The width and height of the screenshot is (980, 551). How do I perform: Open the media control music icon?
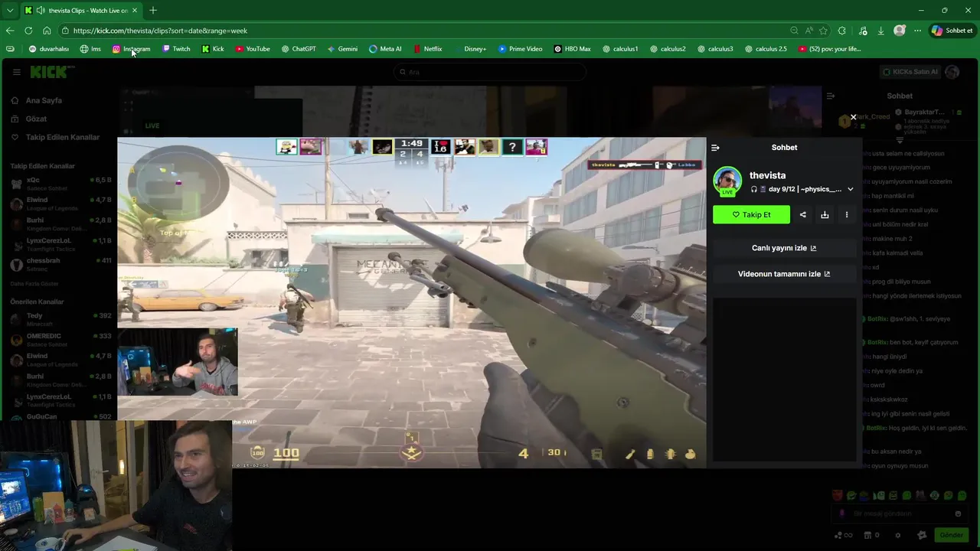tap(863, 31)
